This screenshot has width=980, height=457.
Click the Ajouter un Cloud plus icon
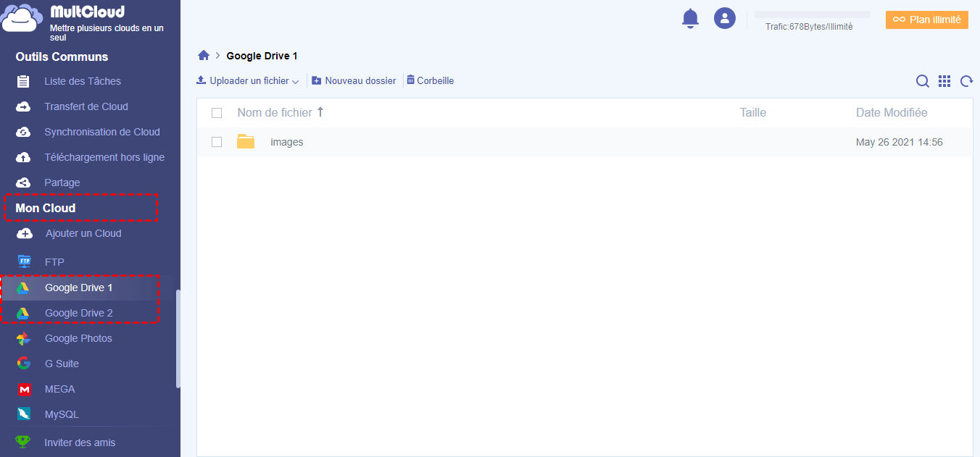tap(25, 233)
